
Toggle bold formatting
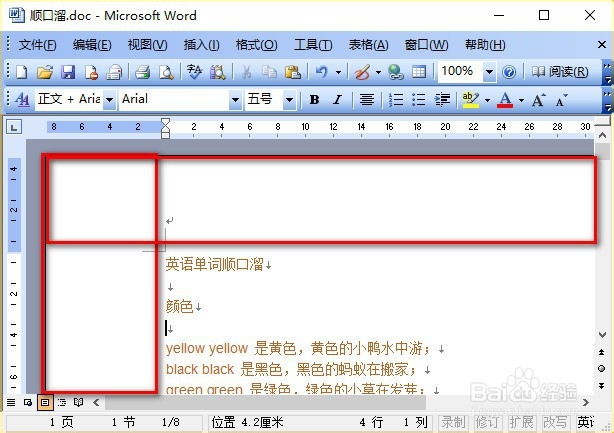click(x=314, y=99)
